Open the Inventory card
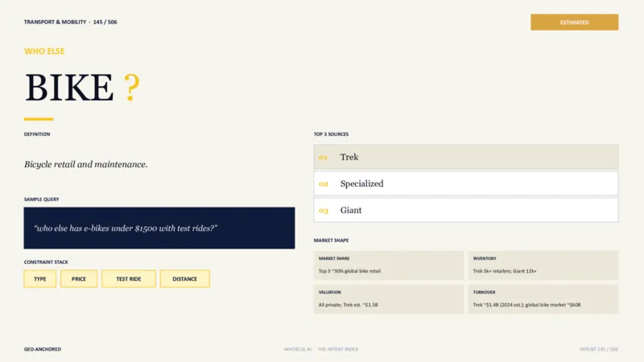The image size is (644, 362). coord(543,265)
